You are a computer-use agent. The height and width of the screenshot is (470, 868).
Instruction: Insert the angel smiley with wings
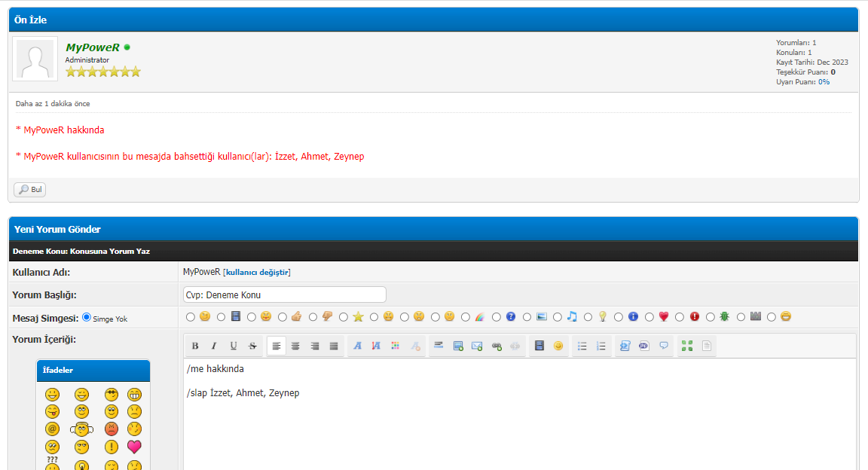pyautogui.click(x=80, y=429)
